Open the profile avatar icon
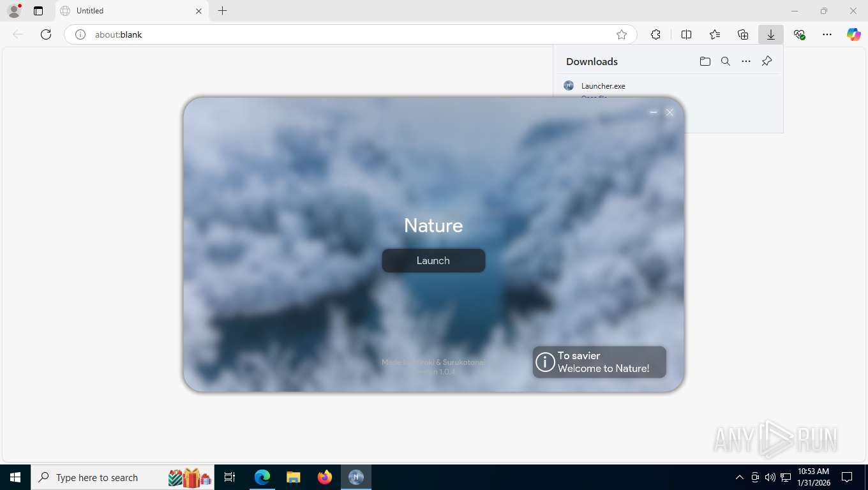Image resolution: width=868 pixels, height=490 pixels. 14,11
